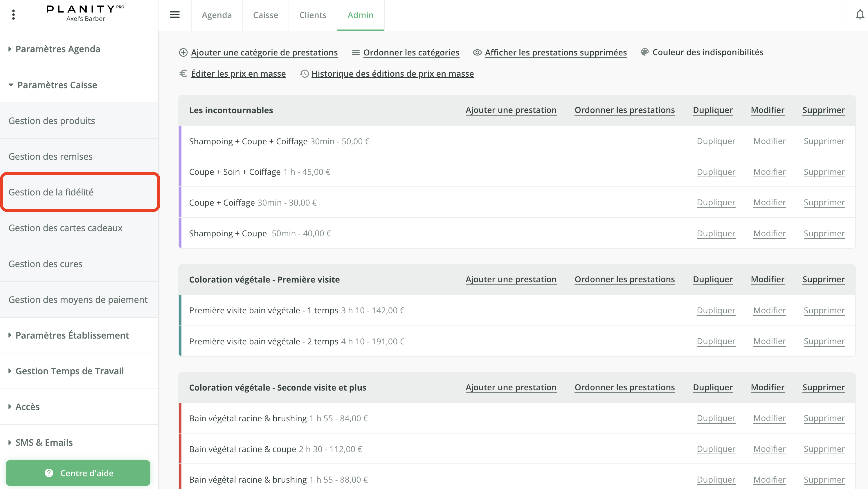
Task: Collapse the Paramètres Caisse section
Action: (57, 85)
